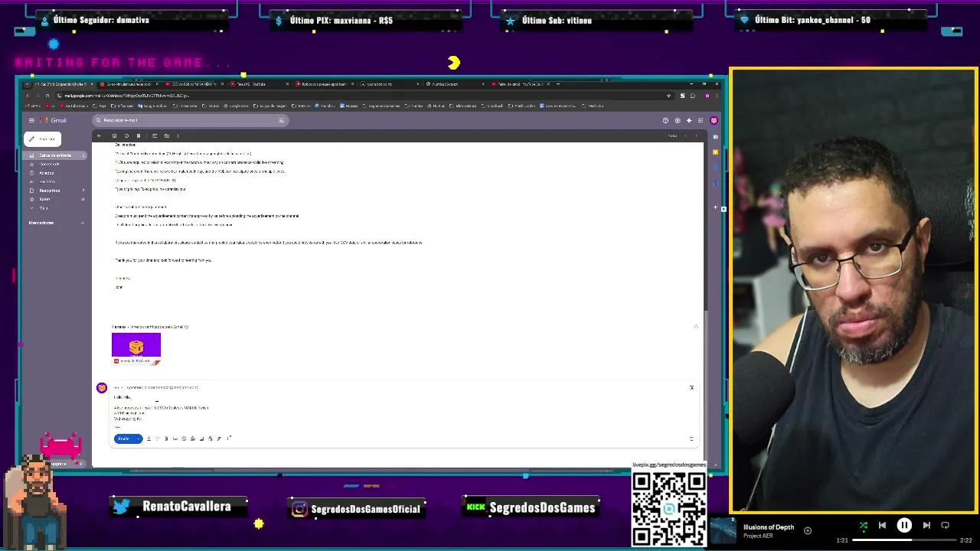The image size is (980, 551).
Task: Reload the browser page
Action: click(47, 96)
